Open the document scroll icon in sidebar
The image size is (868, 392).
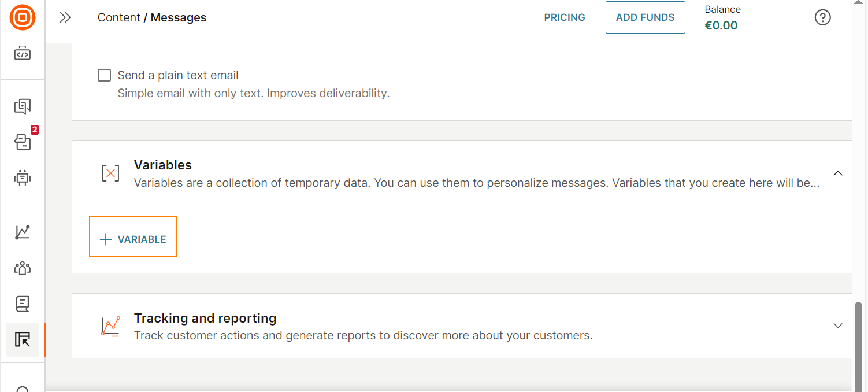(x=23, y=304)
